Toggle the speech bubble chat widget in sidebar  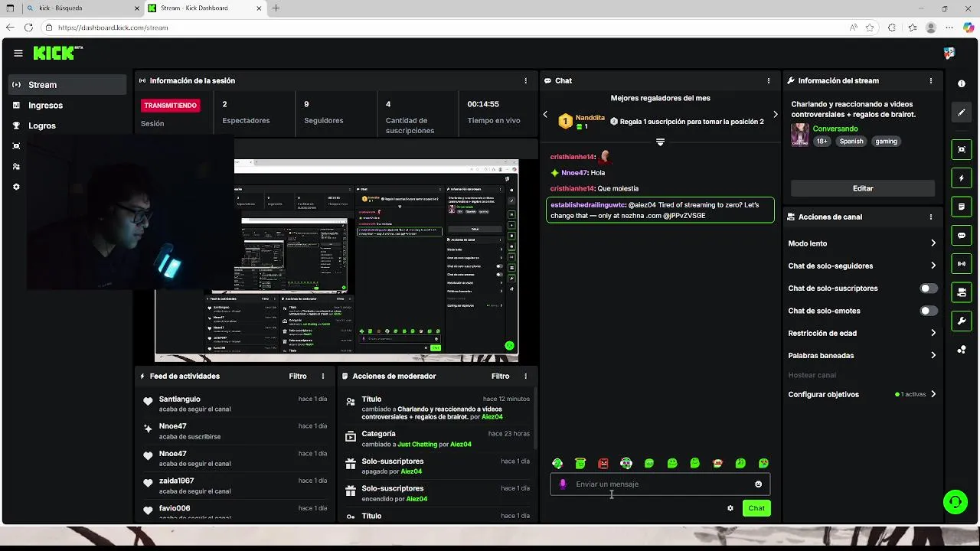(x=962, y=235)
